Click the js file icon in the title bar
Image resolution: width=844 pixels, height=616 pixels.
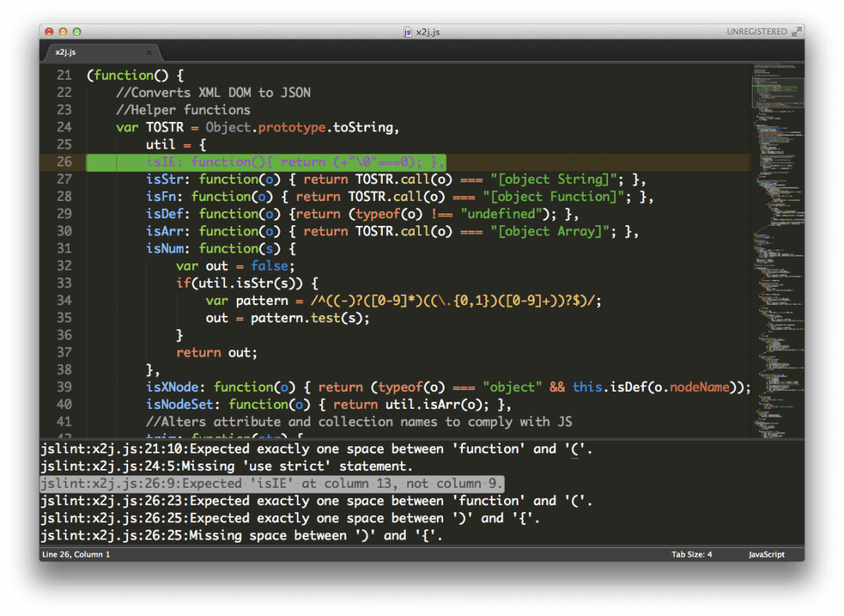click(406, 33)
